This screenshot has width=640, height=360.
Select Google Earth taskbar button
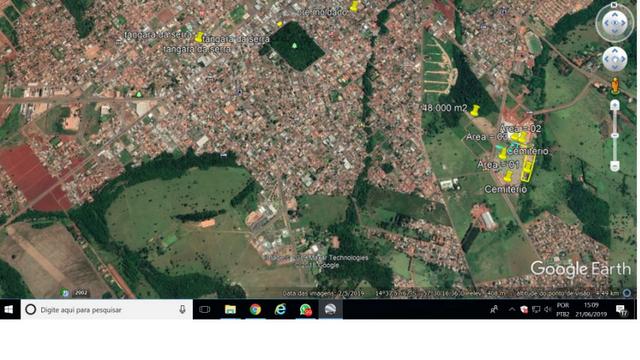click(x=331, y=310)
